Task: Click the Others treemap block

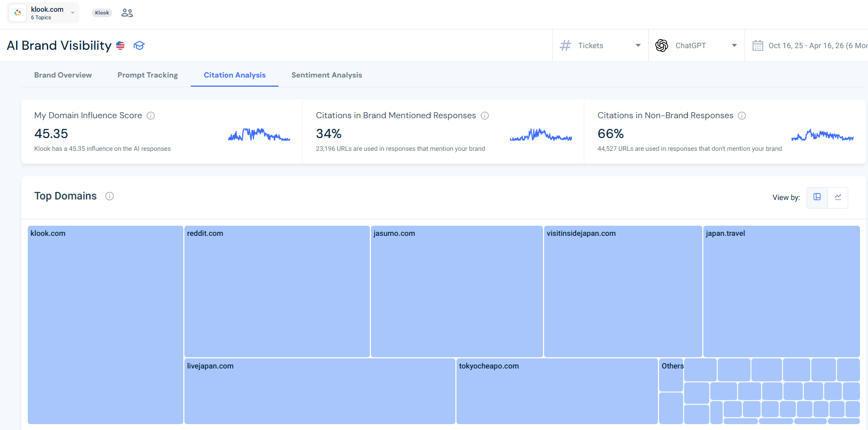Action: (x=671, y=375)
